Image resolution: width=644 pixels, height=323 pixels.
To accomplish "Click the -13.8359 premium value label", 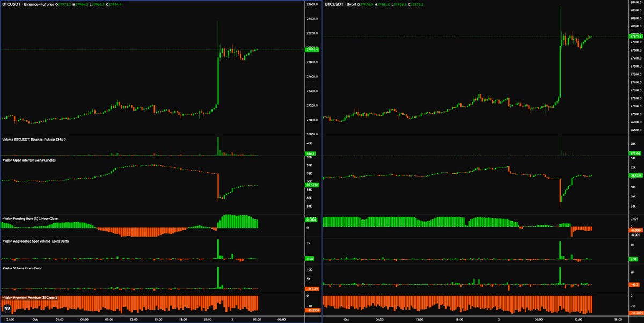I will 313,310.
